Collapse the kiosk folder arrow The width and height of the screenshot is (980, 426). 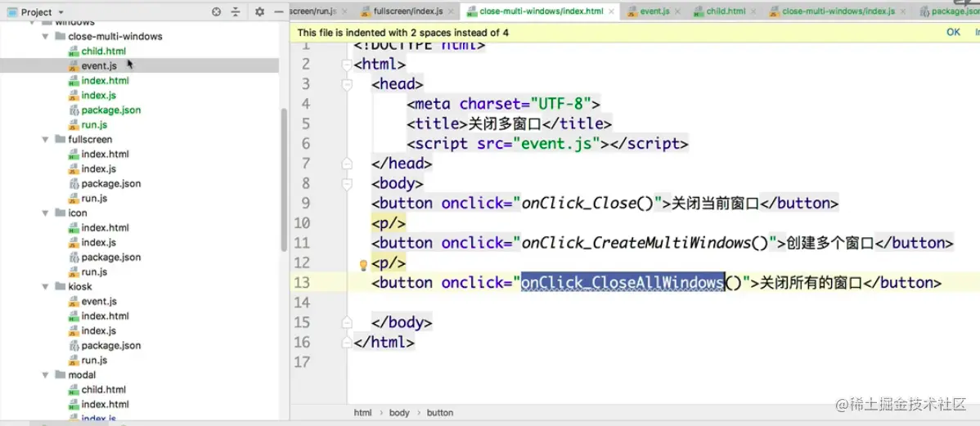[45, 287]
